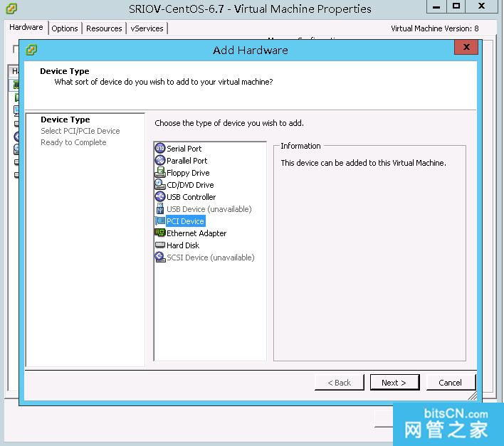This screenshot has height=446, width=504.
Task: Pick Ethernet Adapter device type
Action: tap(196, 233)
